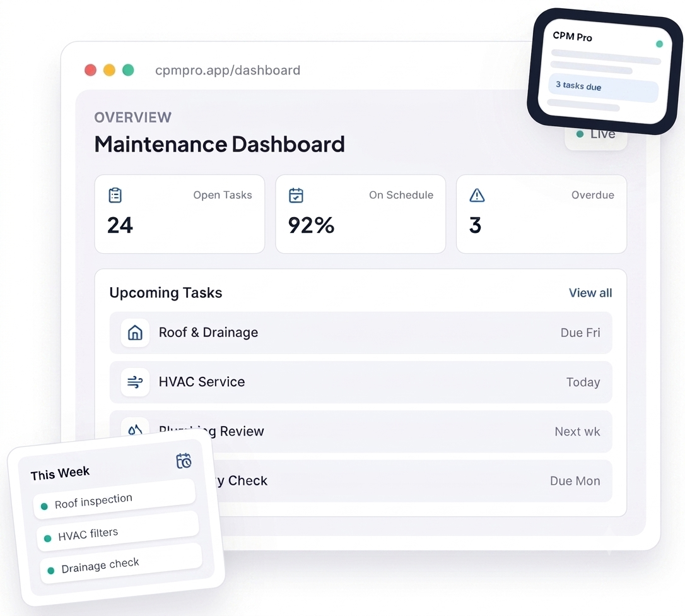The image size is (685, 616).
Task: Click the Today due label for HVAC Service
Action: pos(583,382)
